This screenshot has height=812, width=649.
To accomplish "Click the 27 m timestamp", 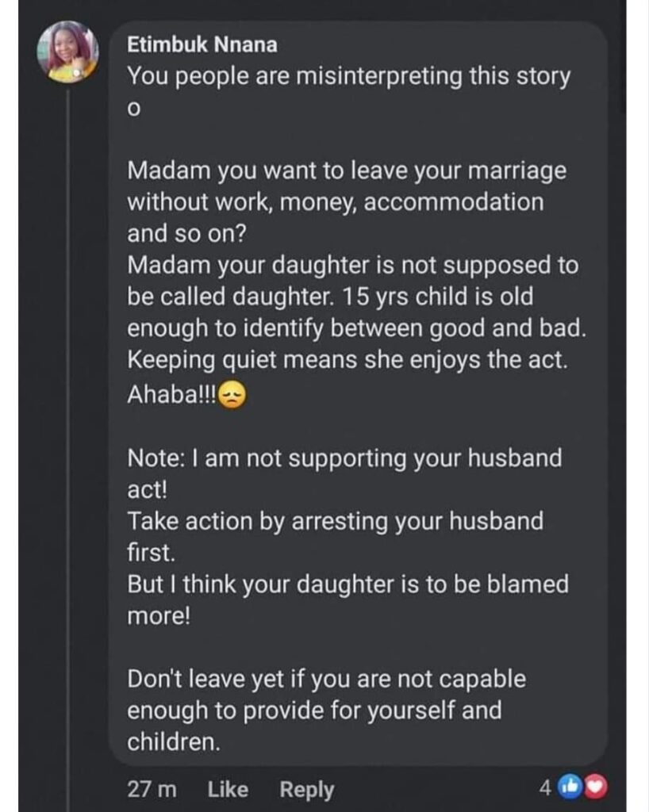I will [x=152, y=790].
